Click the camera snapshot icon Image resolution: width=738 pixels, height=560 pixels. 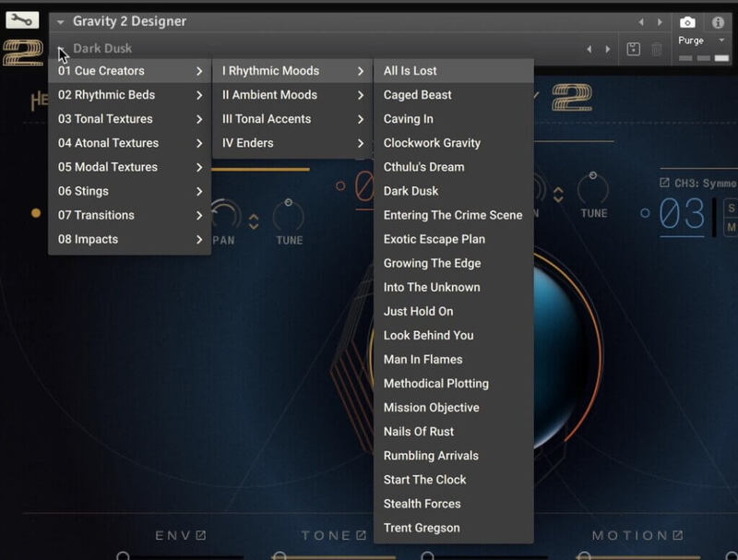coord(687,22)
